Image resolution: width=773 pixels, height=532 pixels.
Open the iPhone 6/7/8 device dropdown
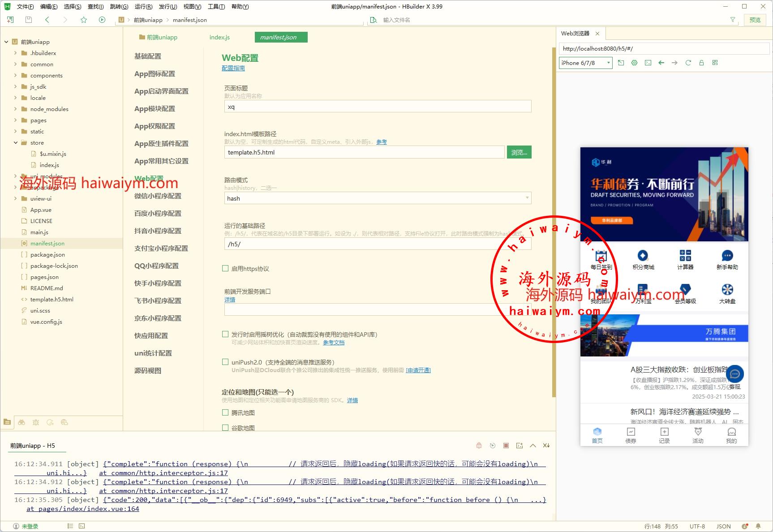(585, 63)
